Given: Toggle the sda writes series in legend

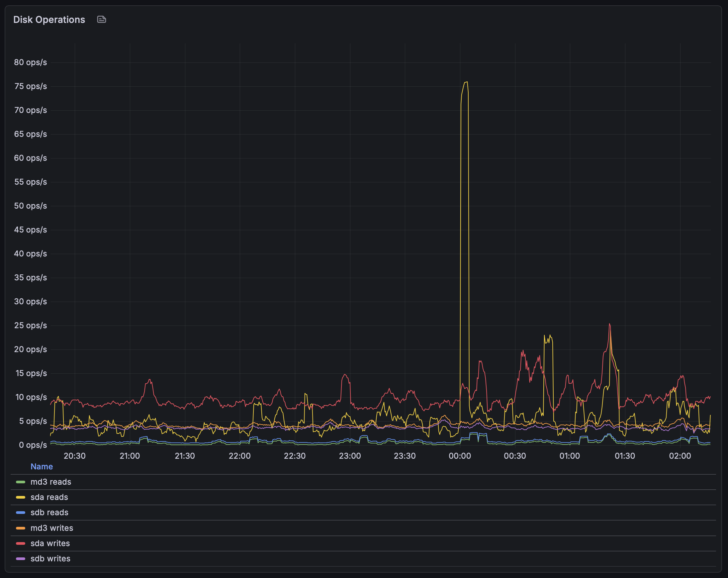Looking at the screenshot, I should click(50, 543).
